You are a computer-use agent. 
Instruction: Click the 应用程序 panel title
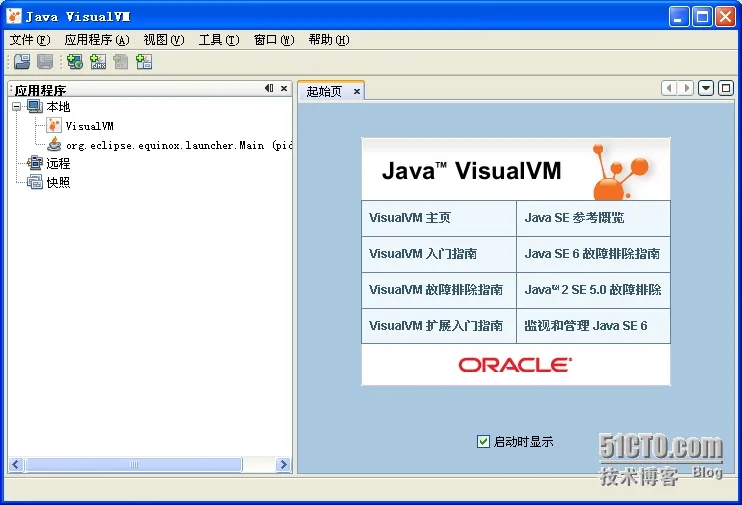[x=41, y=90]
